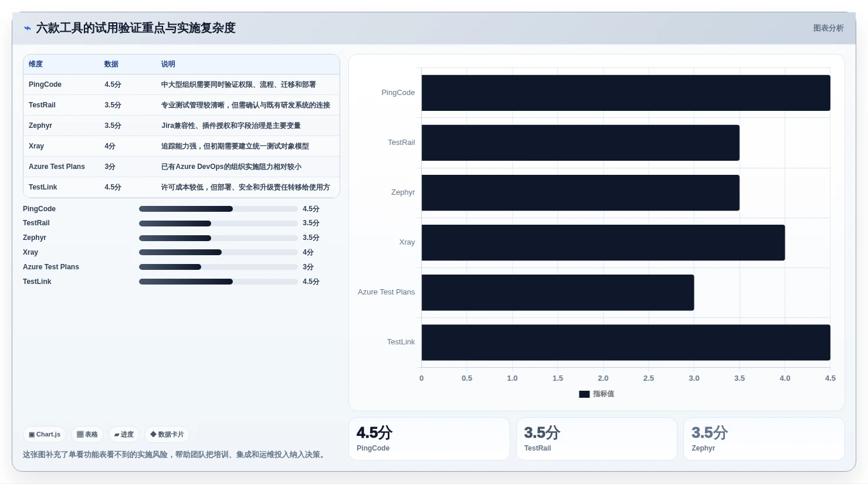The image size is (868, 484).
Task: Select the Zephyr table row name
Action: click(x=40, y=126)
